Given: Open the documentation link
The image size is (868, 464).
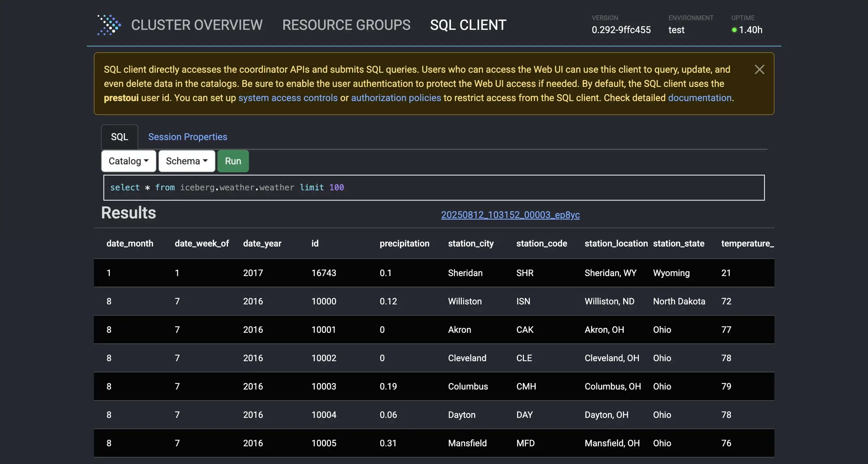Looking at the screenshot, I should point(699,98).
